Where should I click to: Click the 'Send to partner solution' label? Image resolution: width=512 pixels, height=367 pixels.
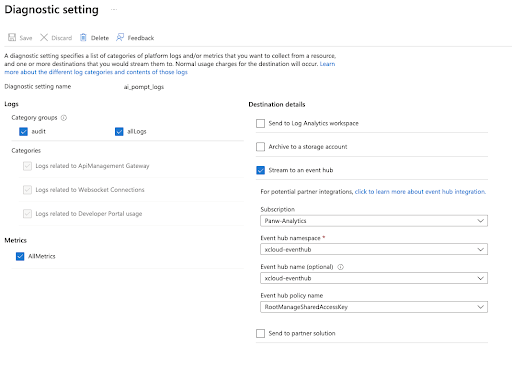tap(302, 333)
